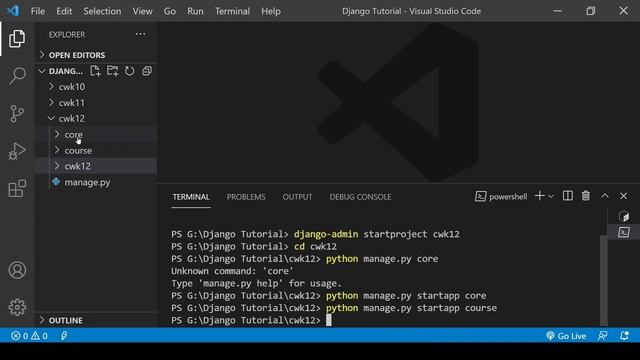Collapse all folders in Explorer
This screenshot has height=360, width=640.
(147, 71)
